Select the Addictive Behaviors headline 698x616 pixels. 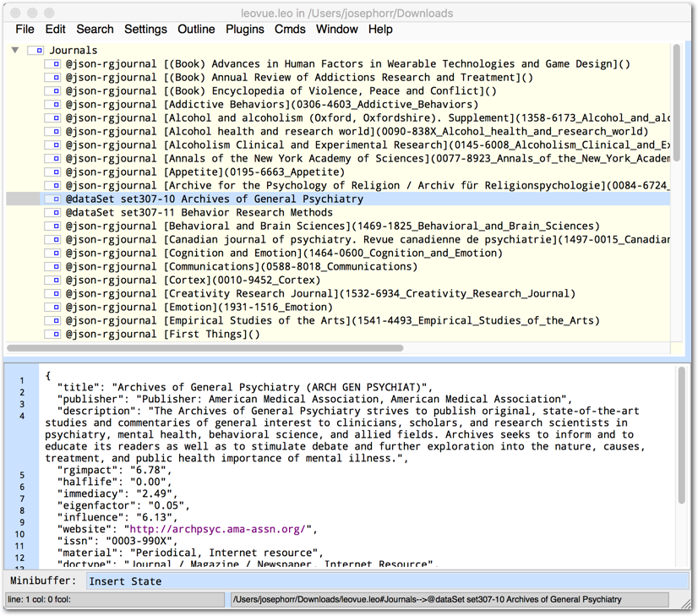(x=272, y=105)
